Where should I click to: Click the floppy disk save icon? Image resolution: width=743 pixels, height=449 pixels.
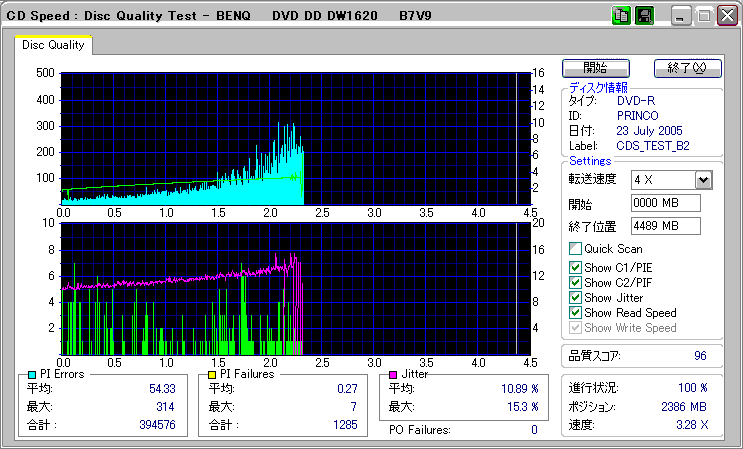click(644, 16)
